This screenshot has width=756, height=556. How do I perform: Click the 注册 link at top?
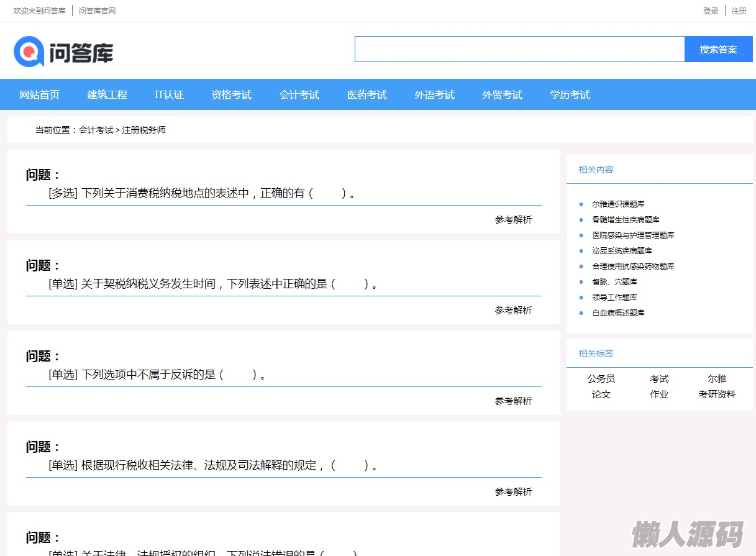click(739, 11)
